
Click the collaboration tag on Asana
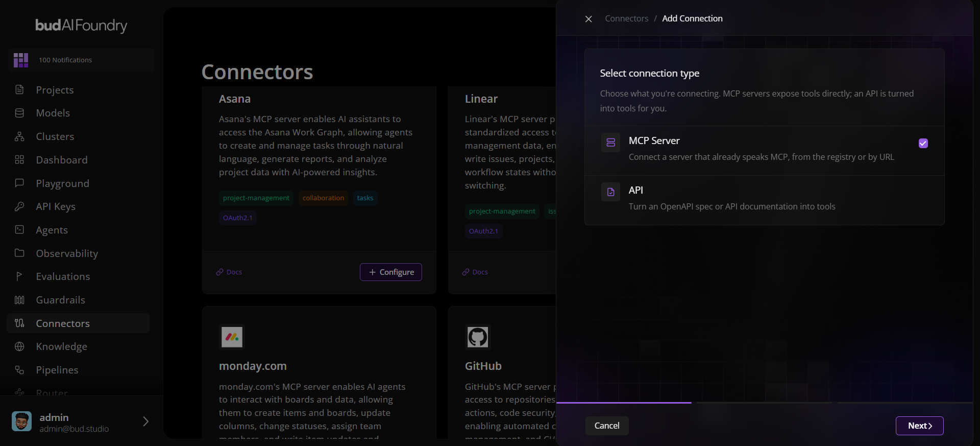click(x=323, y=198)
